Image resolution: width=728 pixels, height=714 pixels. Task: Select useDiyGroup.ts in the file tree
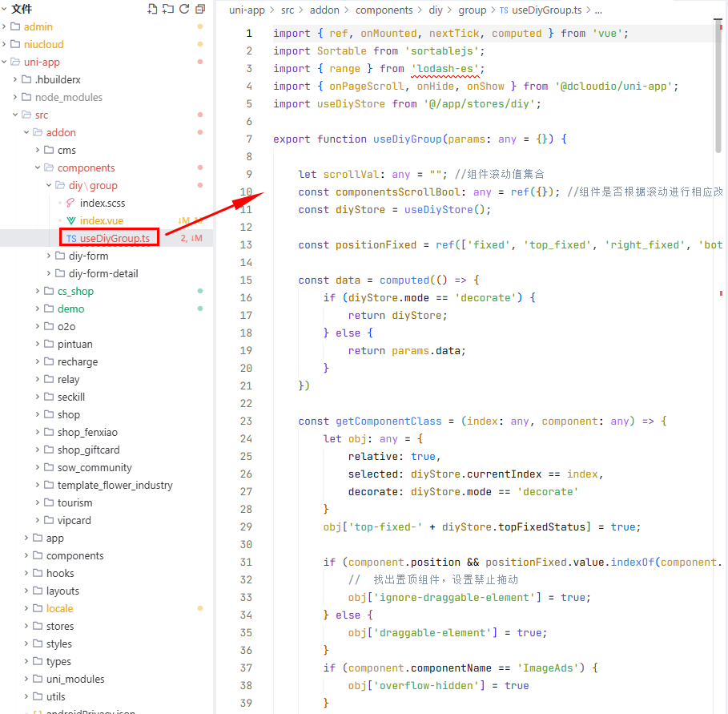coord(114,238)
